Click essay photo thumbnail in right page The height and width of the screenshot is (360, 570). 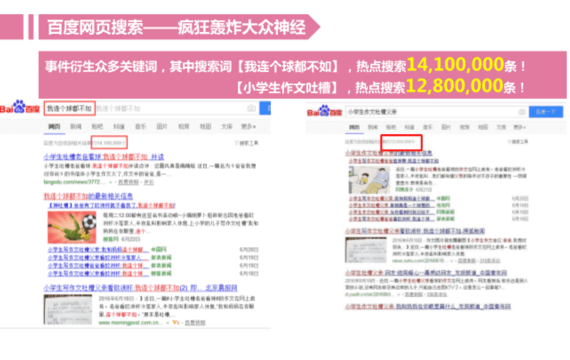click(366, 250)
